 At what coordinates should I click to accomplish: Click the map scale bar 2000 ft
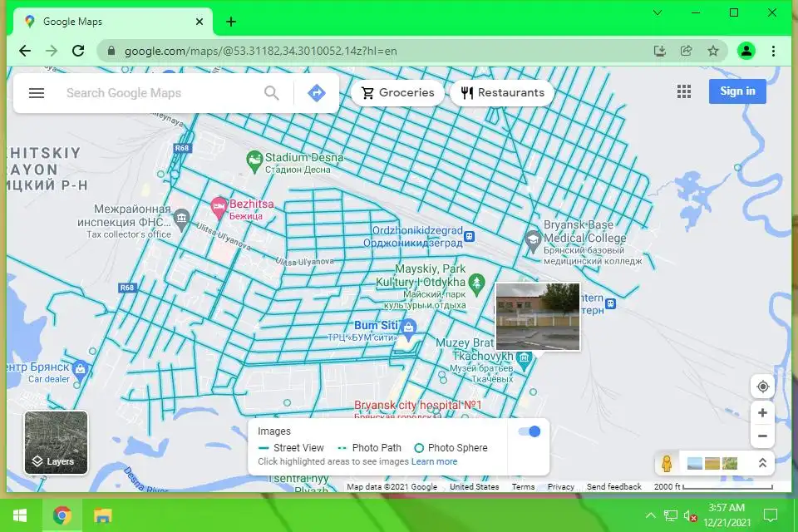[x=713, y=486]
